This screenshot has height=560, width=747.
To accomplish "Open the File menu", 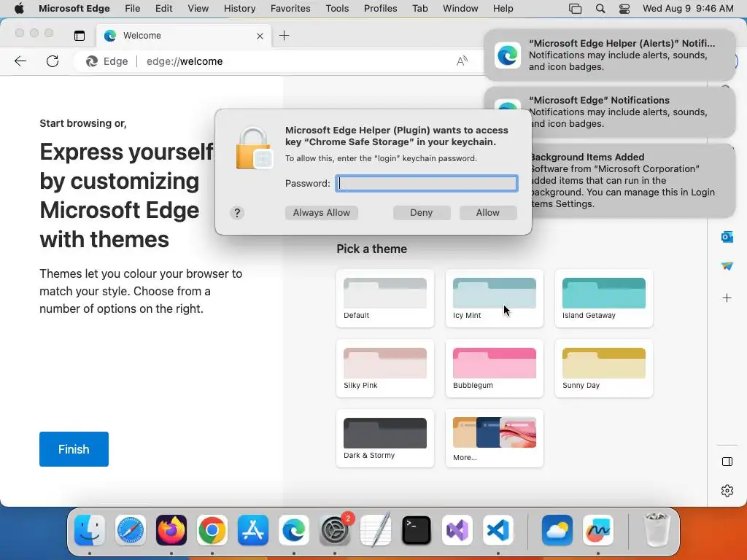I will (x=133, y=9).
